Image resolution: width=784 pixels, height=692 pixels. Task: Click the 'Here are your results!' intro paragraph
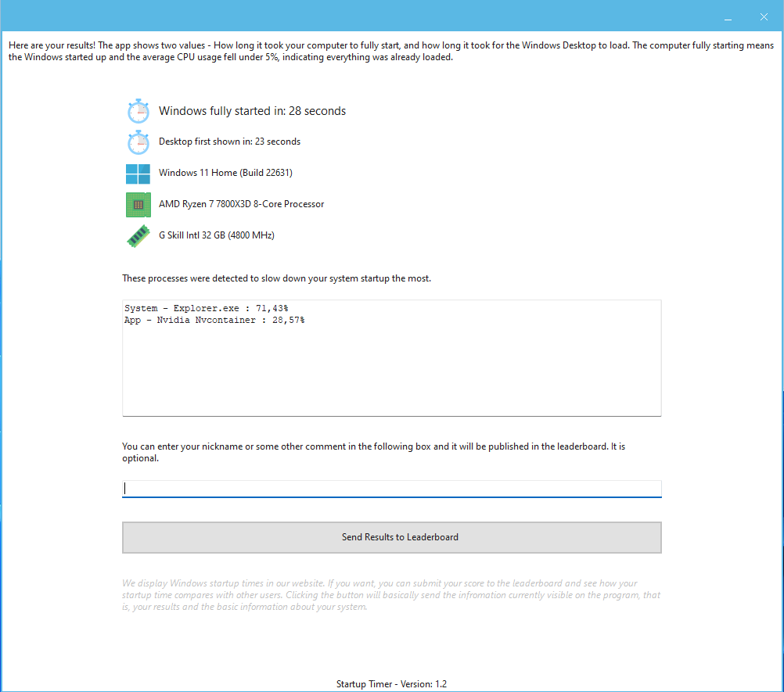(391, 51)
